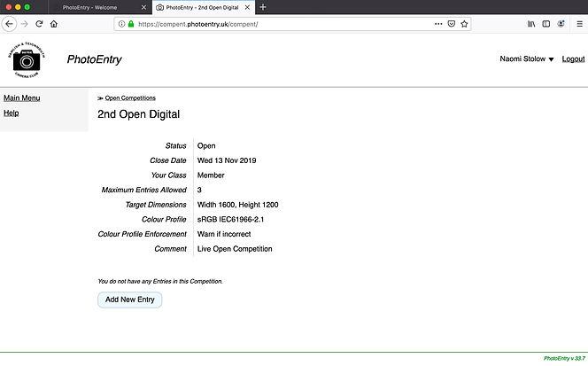Click the Colour Profile Enforcement label
The width and height of the screenshot is (588, 366).
142,234
